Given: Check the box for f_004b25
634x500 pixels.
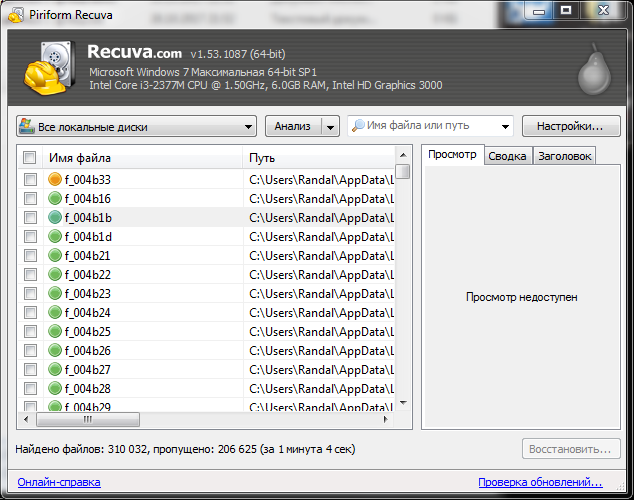Looking at the screenshot, I should pyautogui.click(x=30, y=331).
